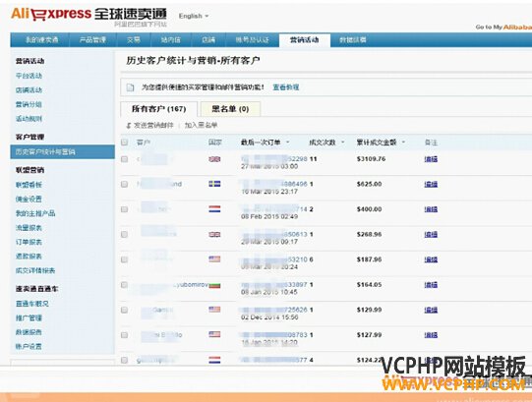
Task: Open the 产品管理 navigation tab
Action: 92,39
